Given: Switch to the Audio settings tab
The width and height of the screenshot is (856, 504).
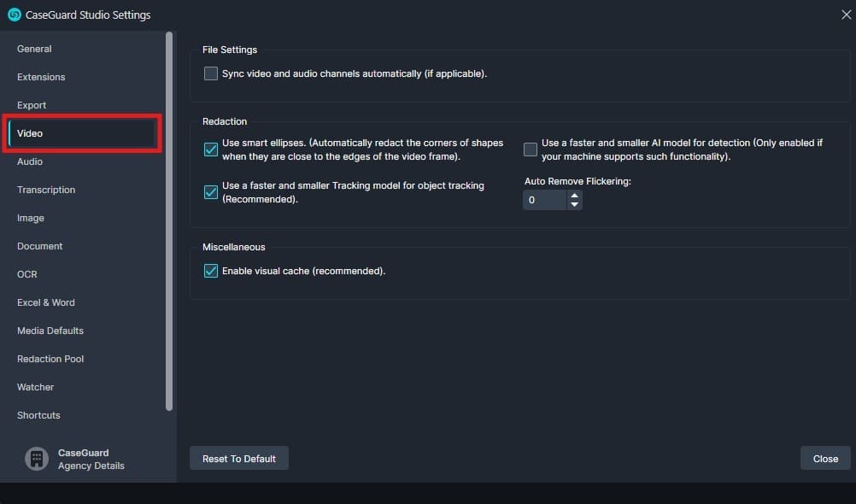Looking at the screenshot, I should (30, 161).
